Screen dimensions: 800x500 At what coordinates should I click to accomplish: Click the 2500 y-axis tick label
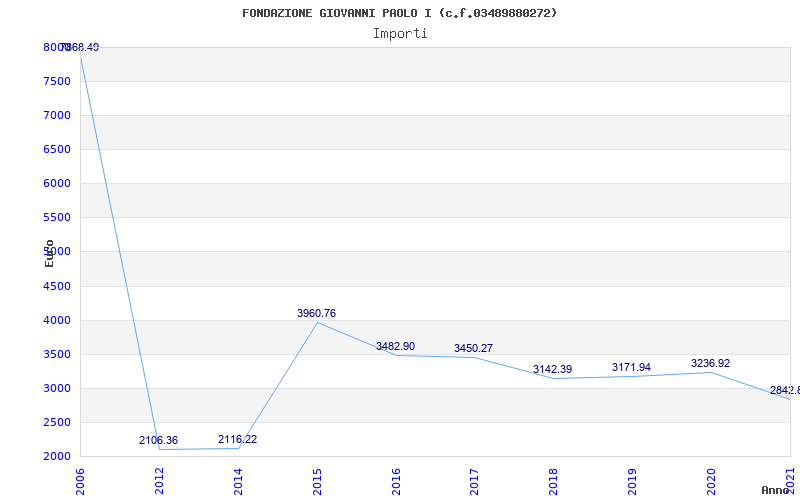57,422
